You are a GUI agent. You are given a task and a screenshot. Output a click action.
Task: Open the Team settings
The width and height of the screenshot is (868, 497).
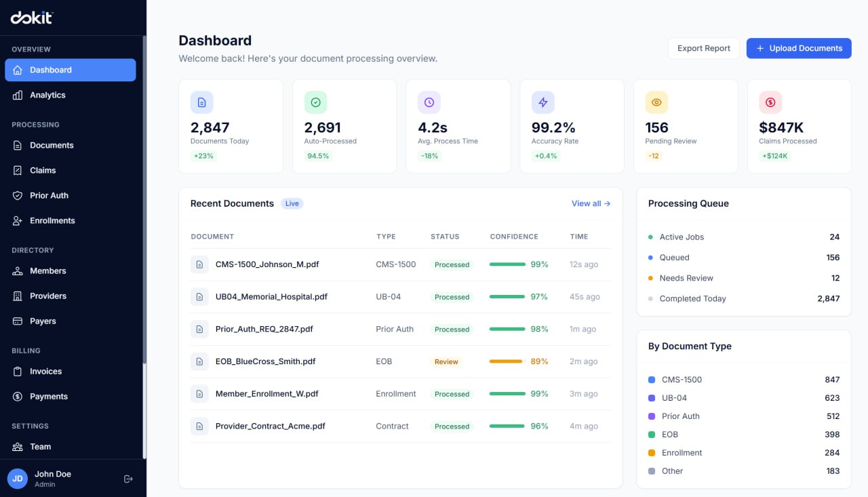click(x=41, y=446)
